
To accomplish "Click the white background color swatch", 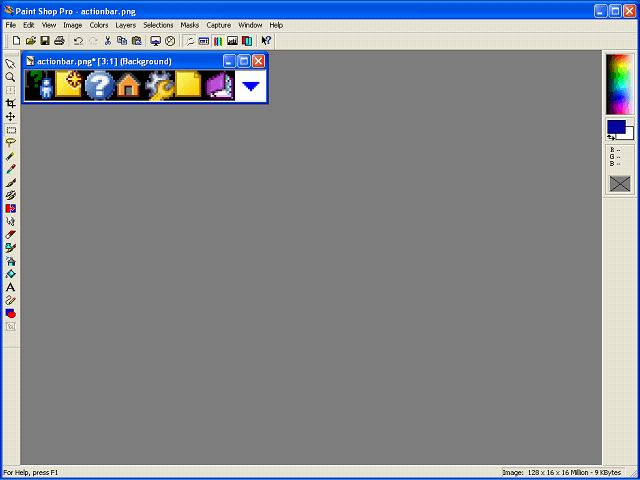I will point(629,134).
